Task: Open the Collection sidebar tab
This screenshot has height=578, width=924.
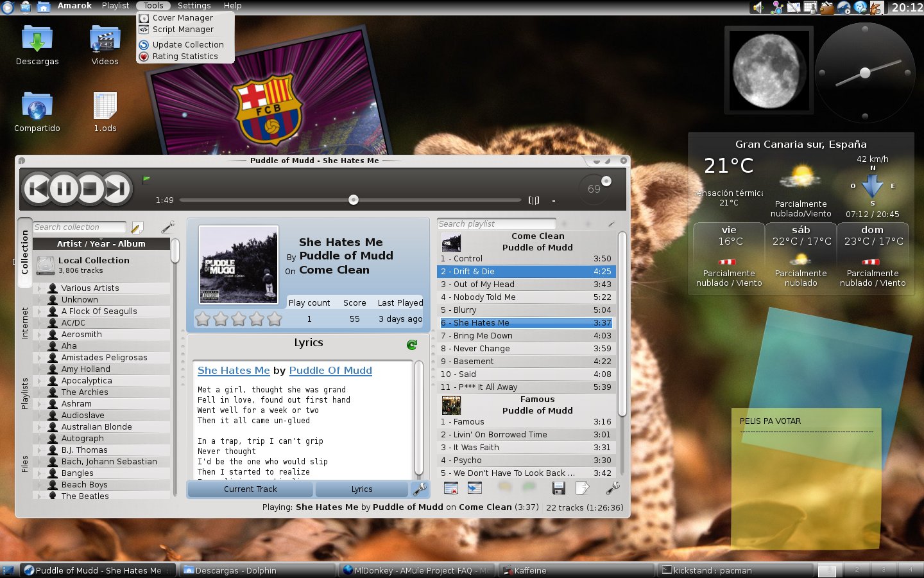Action: tap(24, 252)
